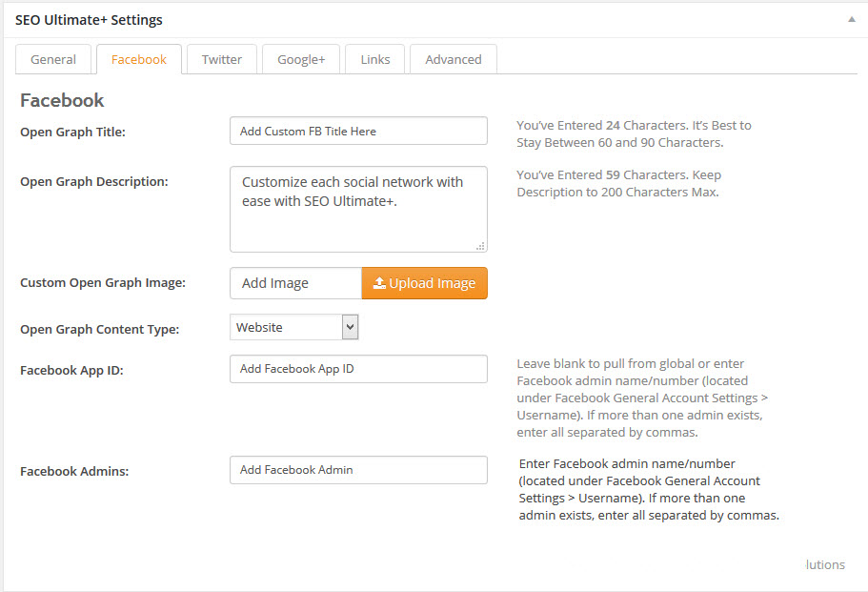Click the Open Graph Description label
Screen dimensions: 868x592
pyautogui.click(x=94, y=182)
